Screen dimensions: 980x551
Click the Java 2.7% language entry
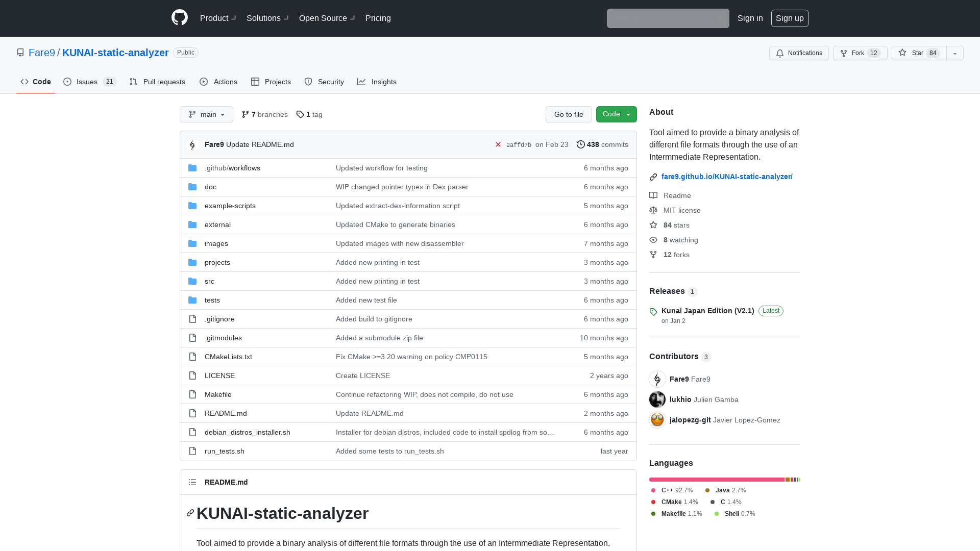pyautogui.click(x=726, y=490)
